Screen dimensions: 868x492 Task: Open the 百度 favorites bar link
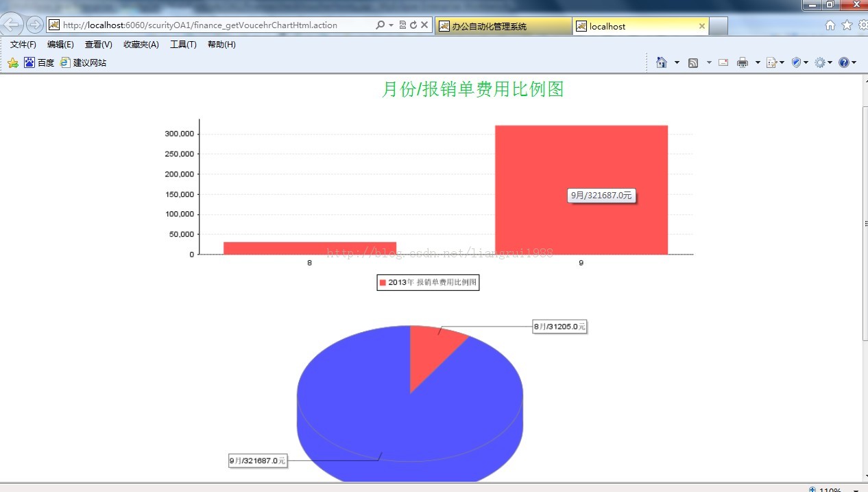(40, 62)
